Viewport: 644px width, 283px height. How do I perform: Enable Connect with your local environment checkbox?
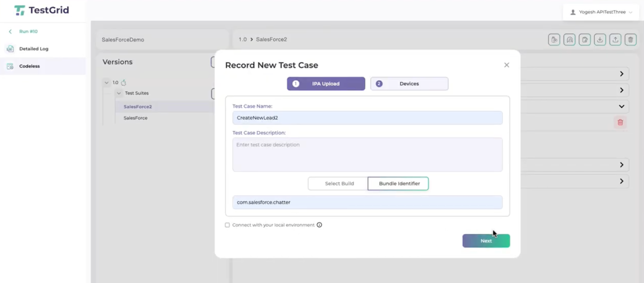pyautogui.click(x=227, y=225)
